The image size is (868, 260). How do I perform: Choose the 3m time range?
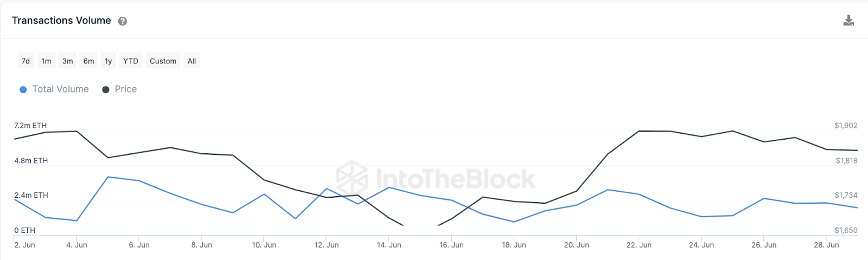coord(68,61)
